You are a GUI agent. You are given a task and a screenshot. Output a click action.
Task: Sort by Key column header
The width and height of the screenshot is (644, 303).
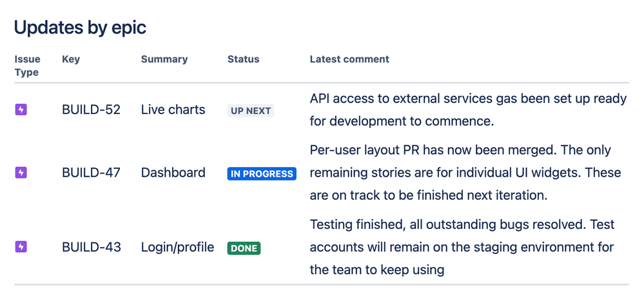(x=71, y=59)
